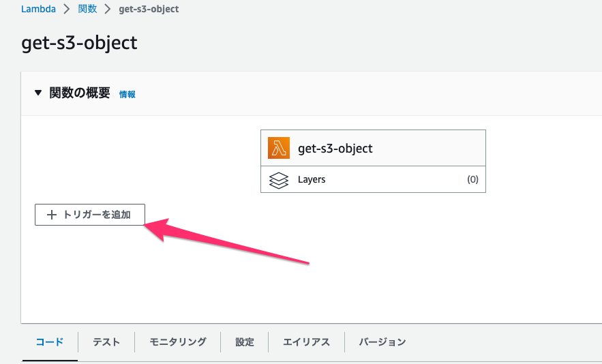Click the get-s3-object breadcrumb text
Image resolution: width=602 pixels, height=364 pixels.
coord(149,9)
